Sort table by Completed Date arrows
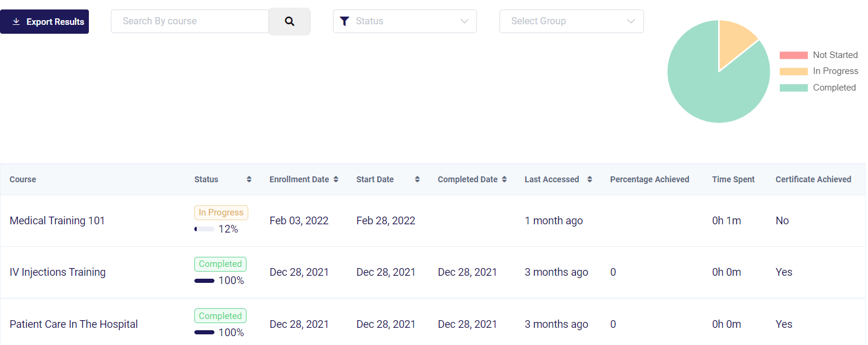This screenshot has height=345, width=868. (504, 179)
